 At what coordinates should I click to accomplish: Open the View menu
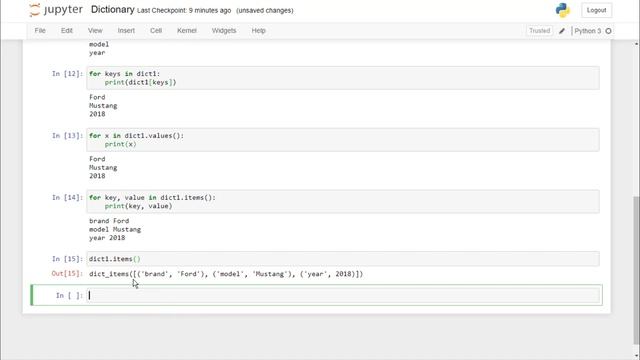95,31
